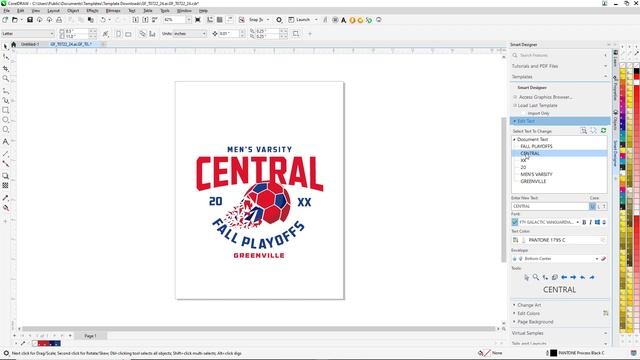This screenshot has width=640, height=360.
Task: Open the Launch dropdown
Action: [316, 20]
